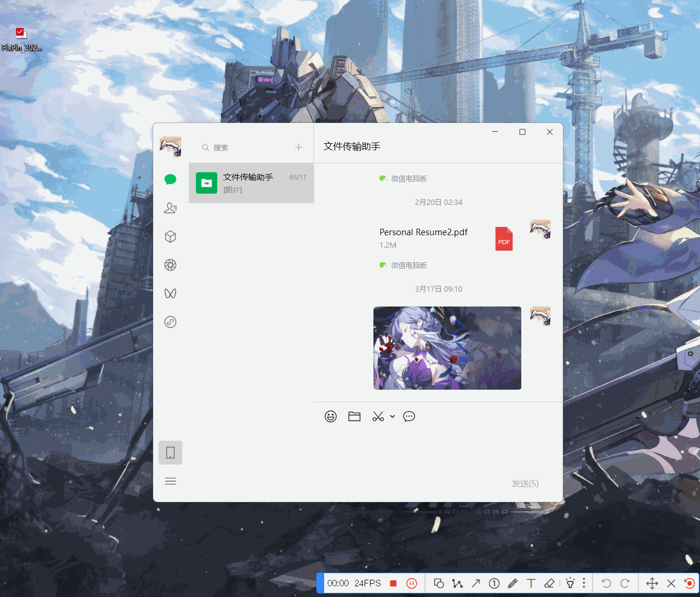
Task: Open the Favorites cube icon
Action: pyautogui.click(x=170, y=236)
